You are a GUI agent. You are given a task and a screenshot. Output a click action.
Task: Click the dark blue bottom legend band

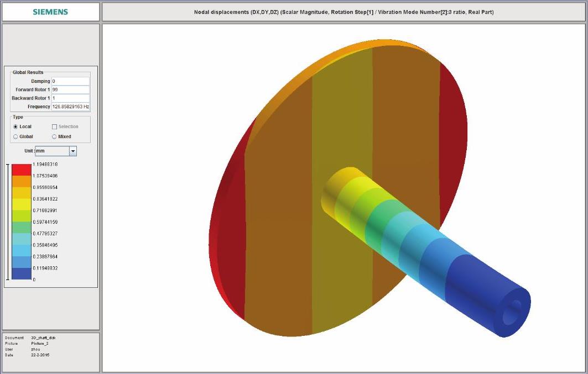click(22, 273)
